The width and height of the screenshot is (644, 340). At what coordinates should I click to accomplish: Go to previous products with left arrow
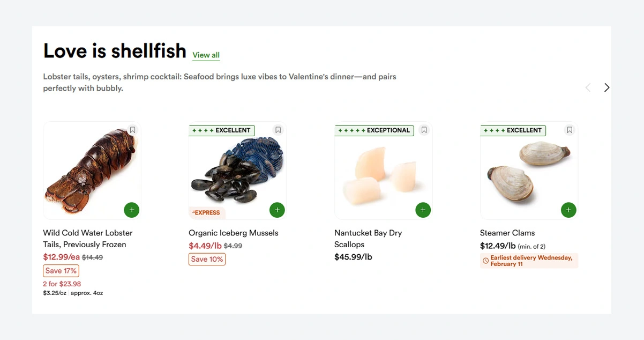pos(588,87)
